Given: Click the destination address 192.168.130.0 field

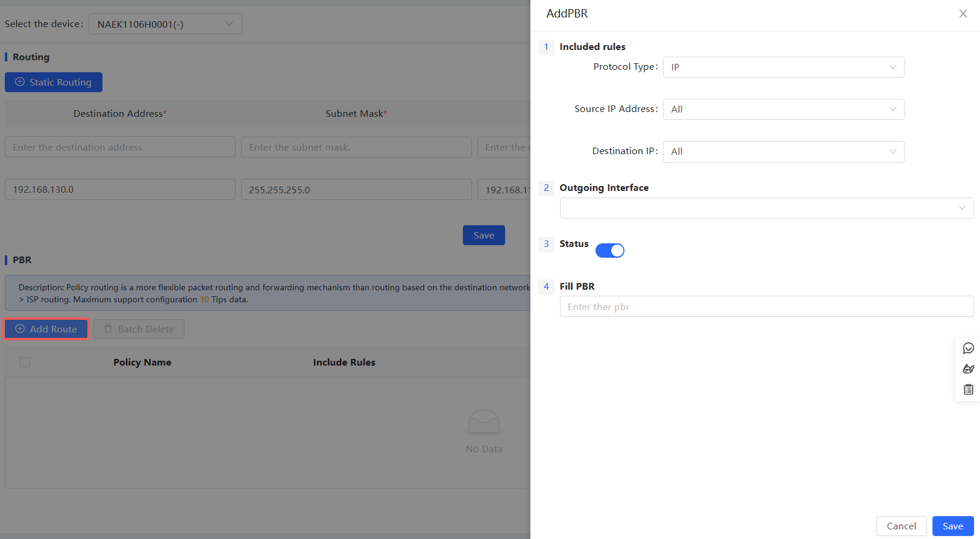Looking at the screenshot, I should pyautogui.click(x=120, y=190).
